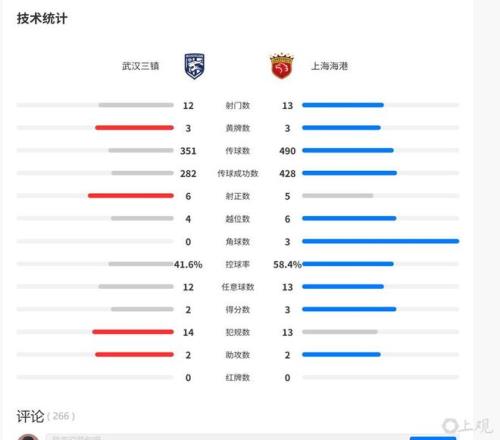Click Wuhan's red 助攻数 bar
500x440 pixels.
pos(134,354)
